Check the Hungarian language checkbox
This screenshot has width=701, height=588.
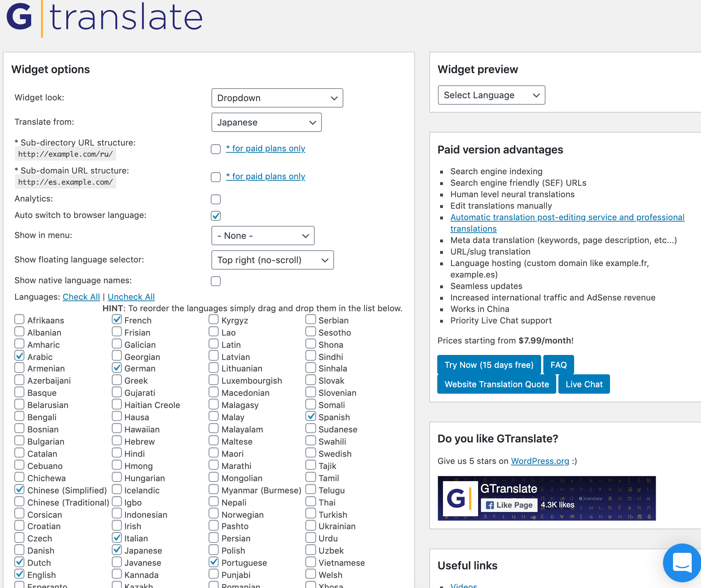[x=117, y=477]
